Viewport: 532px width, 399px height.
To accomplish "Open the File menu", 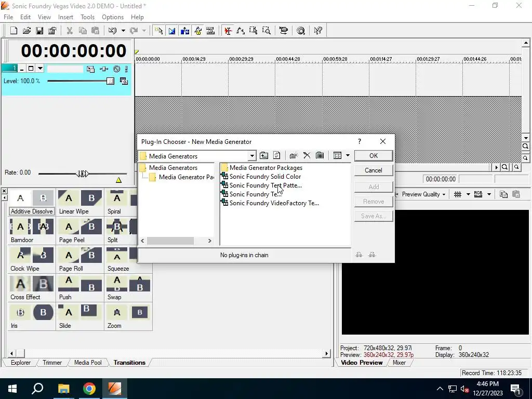I will [x=8, y=17].
